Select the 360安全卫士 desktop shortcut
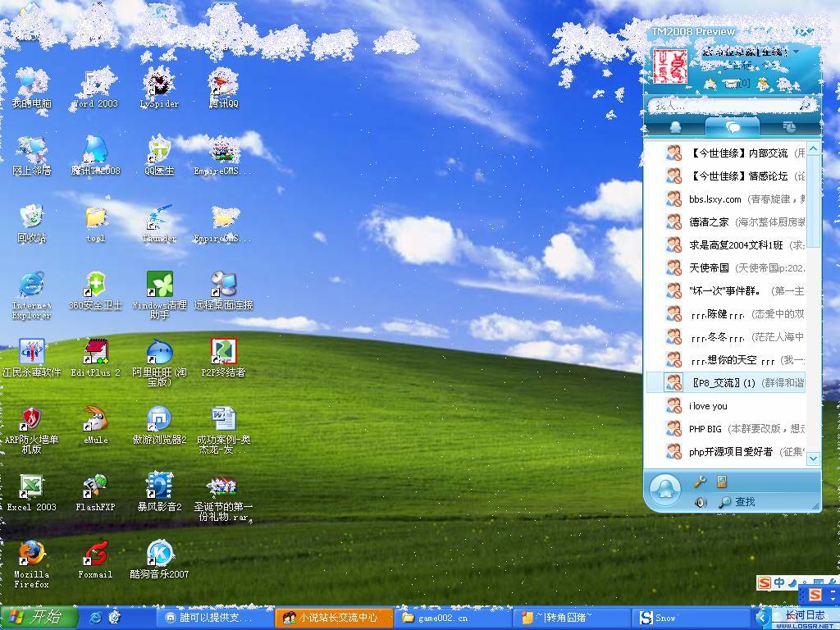This screenshot has height=630, width=840. [x=95, y=291]
